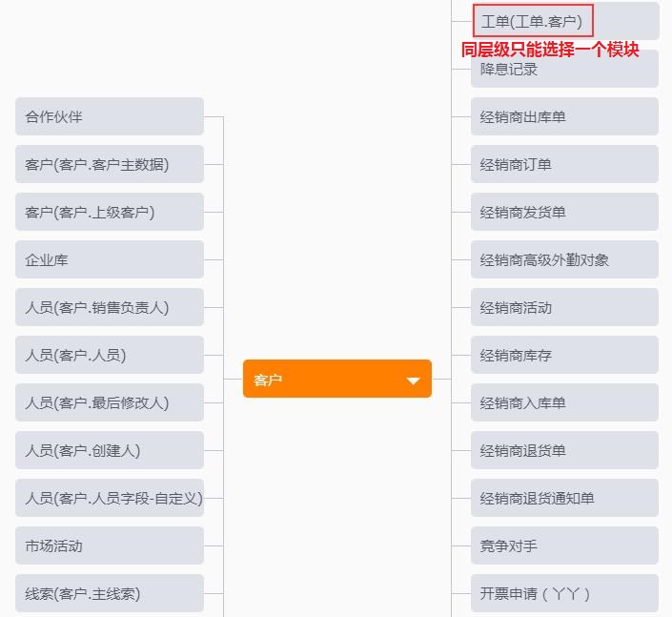672x617 pixels.
Task: Choose the 经销商库存 module
Action: 565,355
